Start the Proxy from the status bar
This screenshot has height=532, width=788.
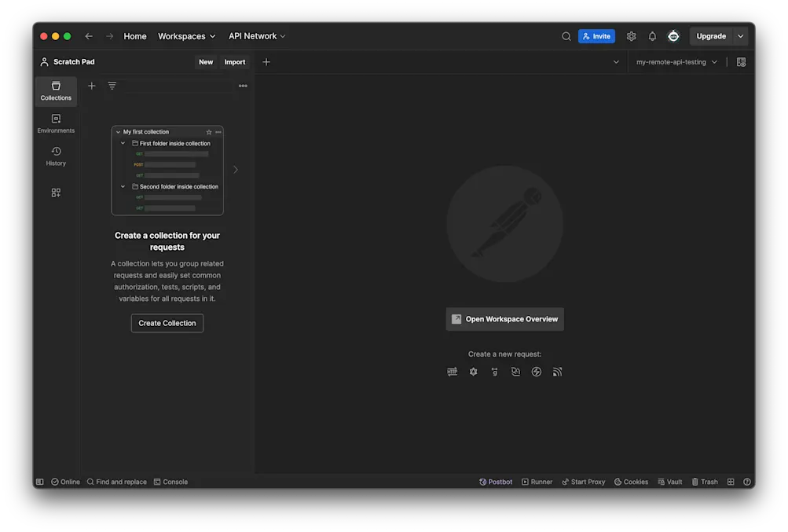click(584, 482)
